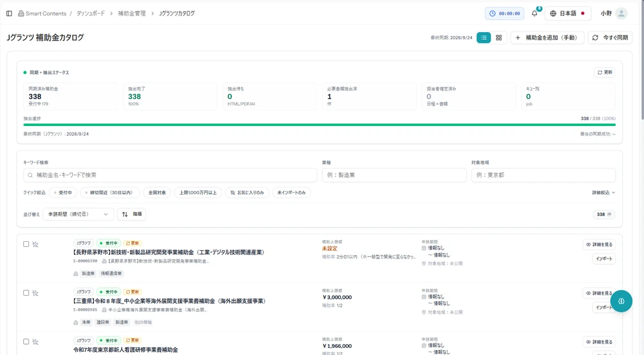Open 令和7年度東京都新人看護研修 grant title
Viewport: 644px width, 355px height.
coord(126,350)
